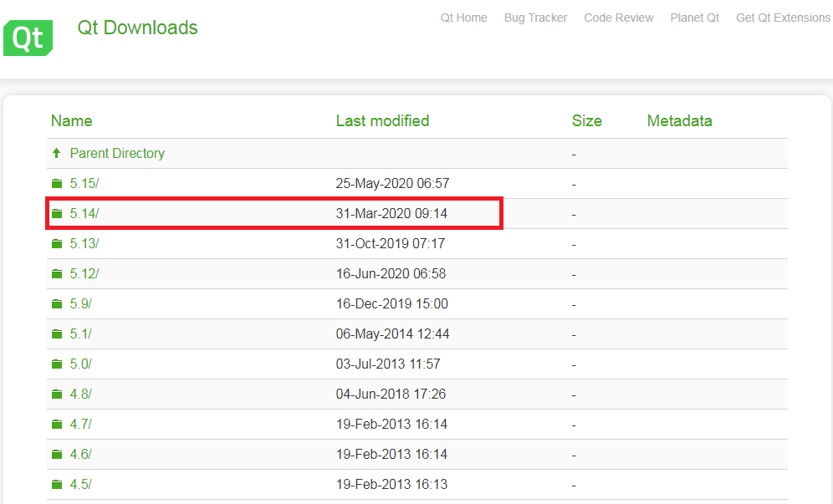The image size is (833, 504).
Task: Click the folder icon beside 5.13/
Action: (x=57, y=244)
